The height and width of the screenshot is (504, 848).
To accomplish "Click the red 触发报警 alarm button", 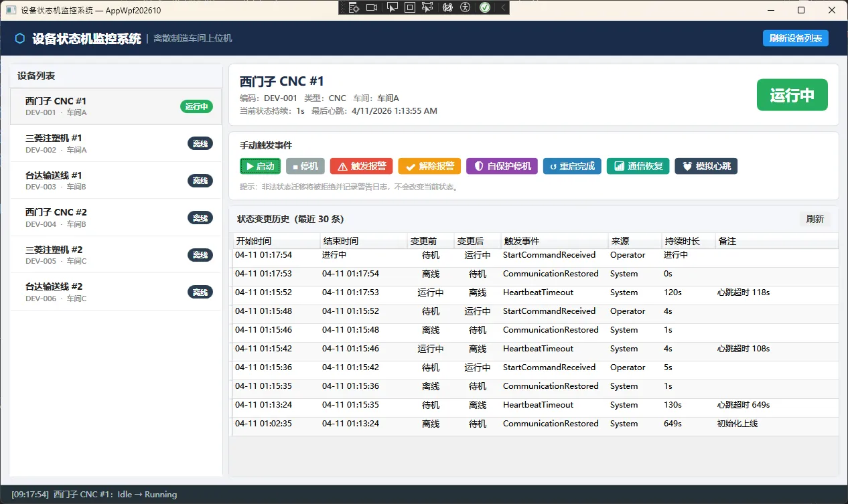I will tap(361, 166).
